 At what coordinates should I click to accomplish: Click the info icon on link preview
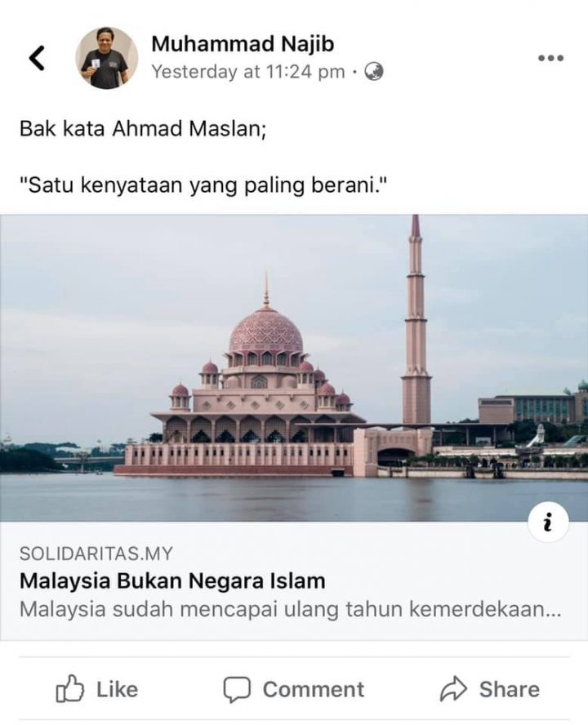tap(548, 522)
